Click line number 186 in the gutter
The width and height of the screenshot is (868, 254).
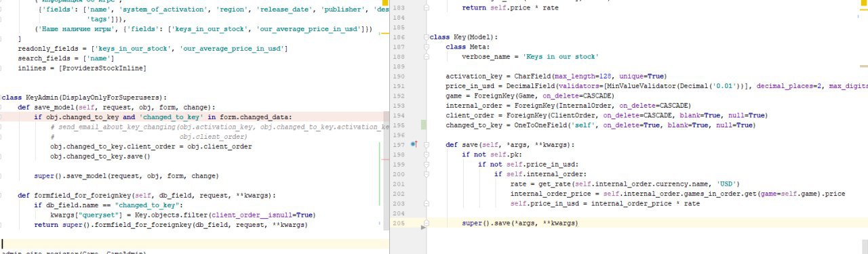[399, 37]
